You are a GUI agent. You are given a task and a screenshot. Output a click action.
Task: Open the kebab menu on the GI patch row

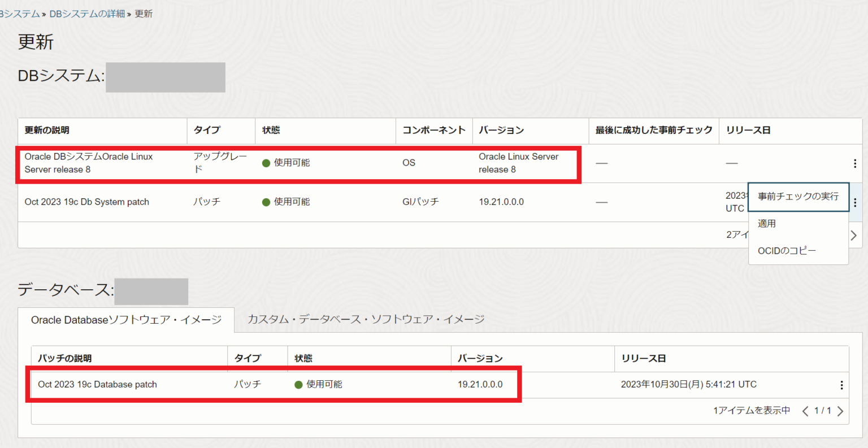pos(855,202)
